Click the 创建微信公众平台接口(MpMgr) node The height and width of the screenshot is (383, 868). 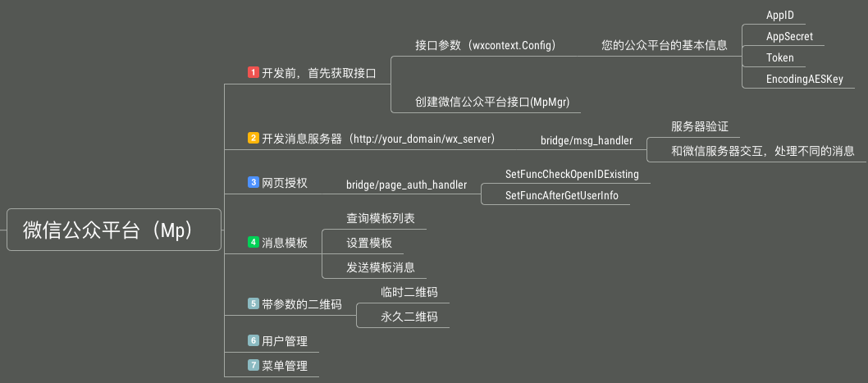coord(493,102)
